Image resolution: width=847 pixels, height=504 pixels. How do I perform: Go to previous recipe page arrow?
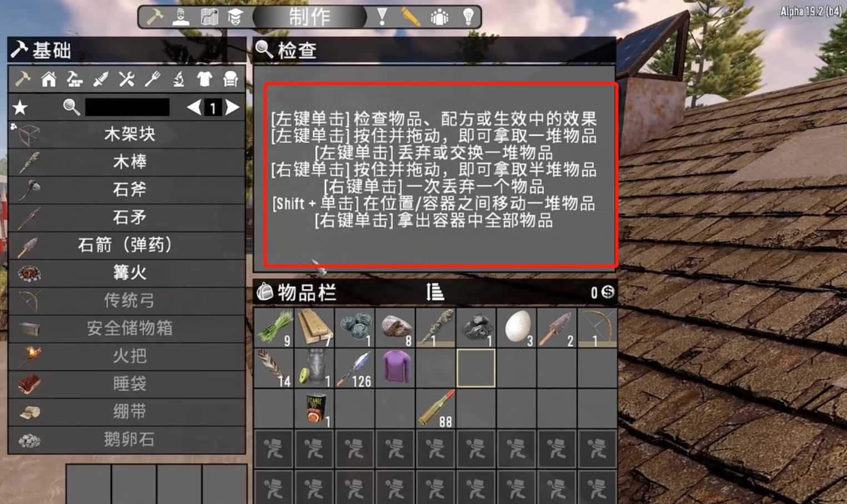(194, 107)
